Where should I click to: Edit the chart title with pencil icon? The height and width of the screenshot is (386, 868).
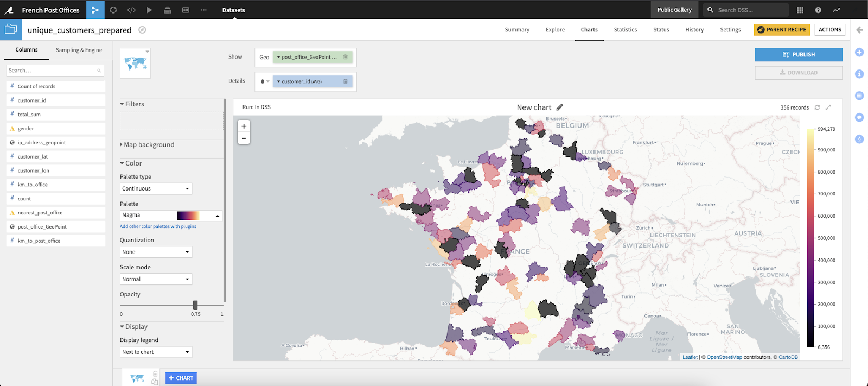[x=560, y=107]
